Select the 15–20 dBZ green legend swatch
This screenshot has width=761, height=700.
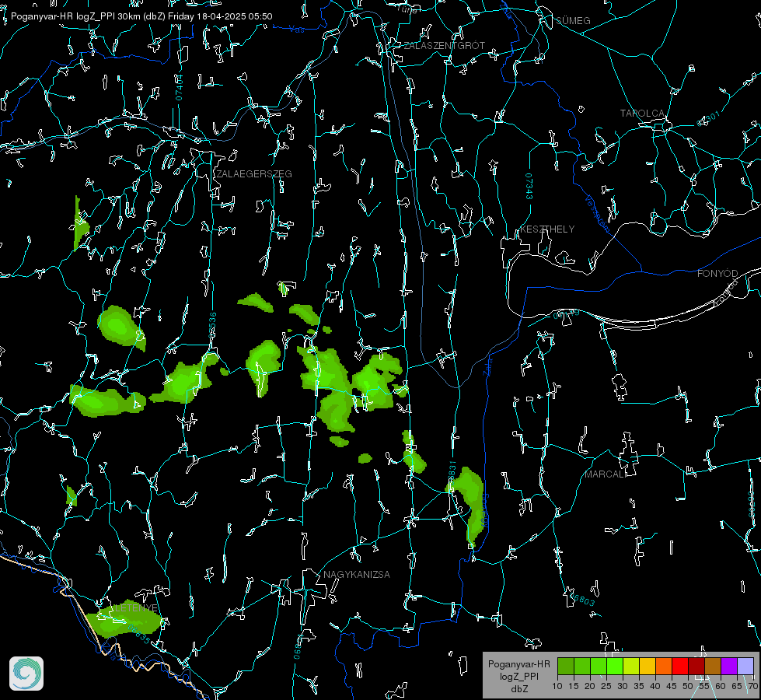point(582,666)
